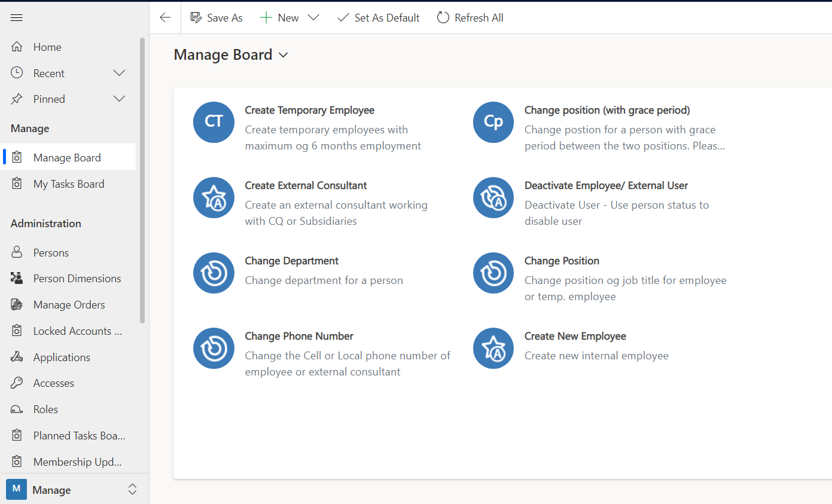This screenshot has height=504, width=832.
Task: Click the Change Department circular arrow icon
Action: point(214,273)
